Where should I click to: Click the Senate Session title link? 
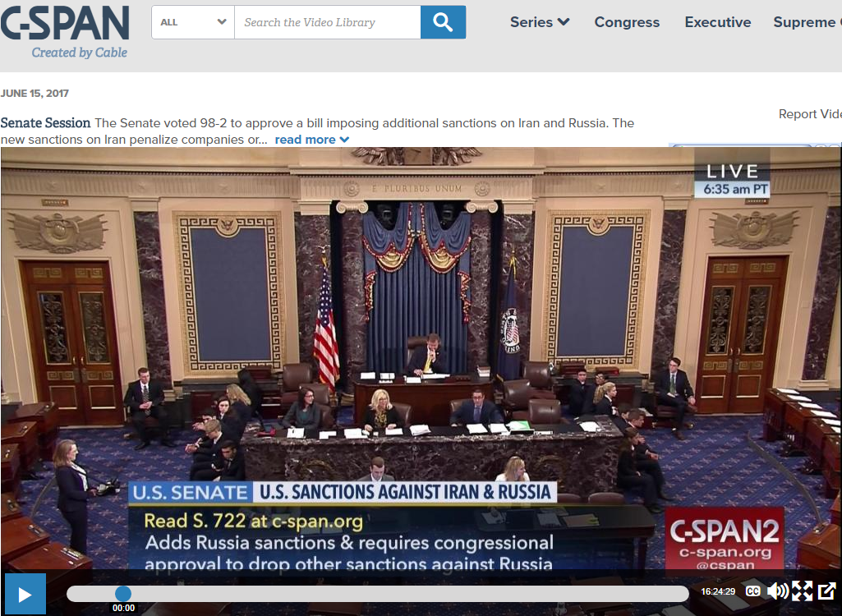[x=45, y=122]
